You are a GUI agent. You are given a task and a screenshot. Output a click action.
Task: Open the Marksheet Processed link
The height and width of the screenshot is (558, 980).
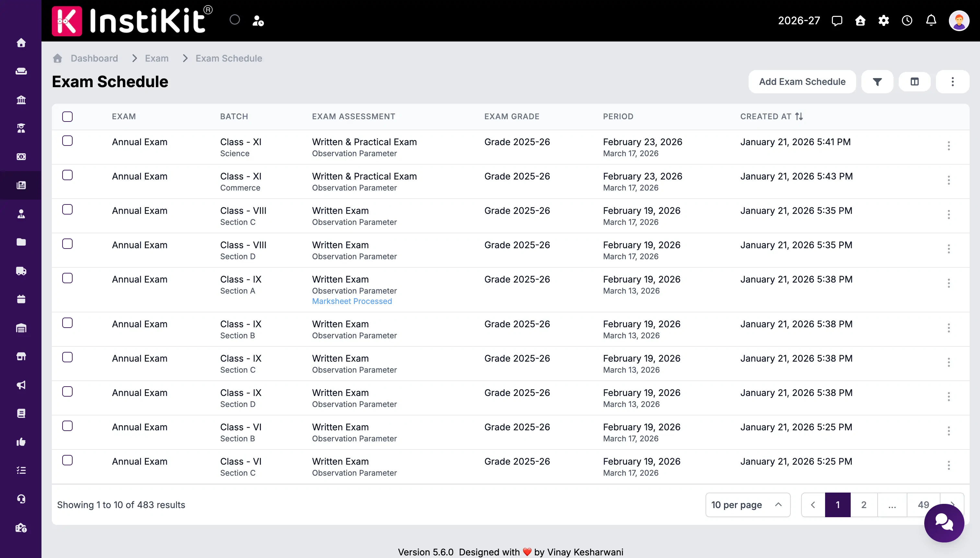(352, 301)
